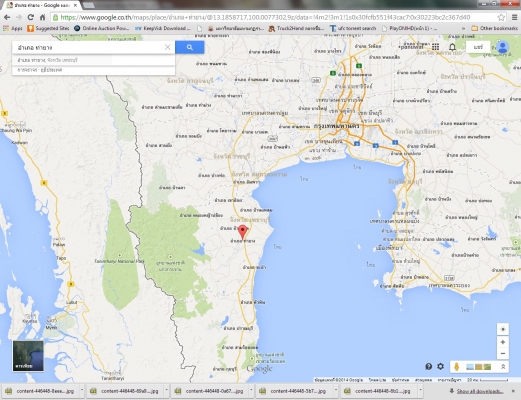Open the browser home page

42,17
